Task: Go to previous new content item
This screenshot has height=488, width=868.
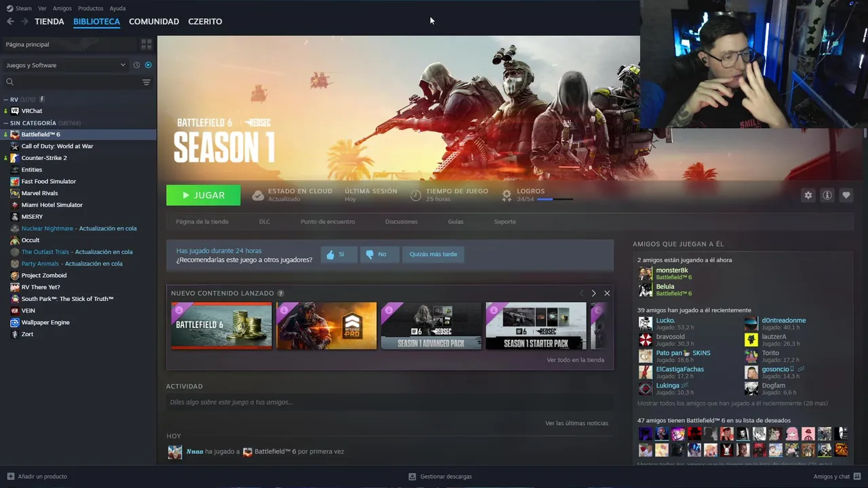Action: (x=581, y=293)
